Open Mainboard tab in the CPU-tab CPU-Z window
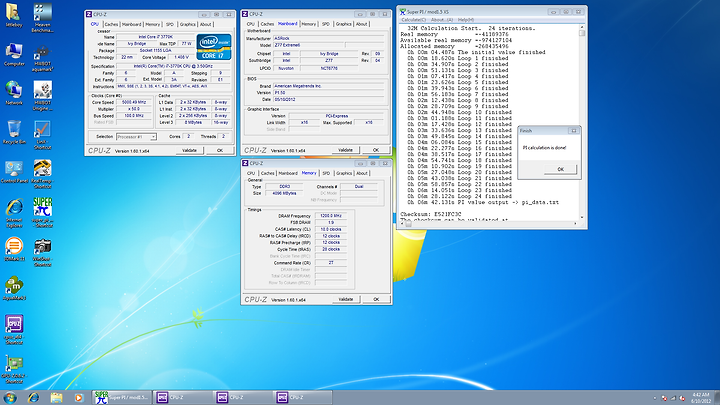 pyautogui.click(x=131, y=24)
